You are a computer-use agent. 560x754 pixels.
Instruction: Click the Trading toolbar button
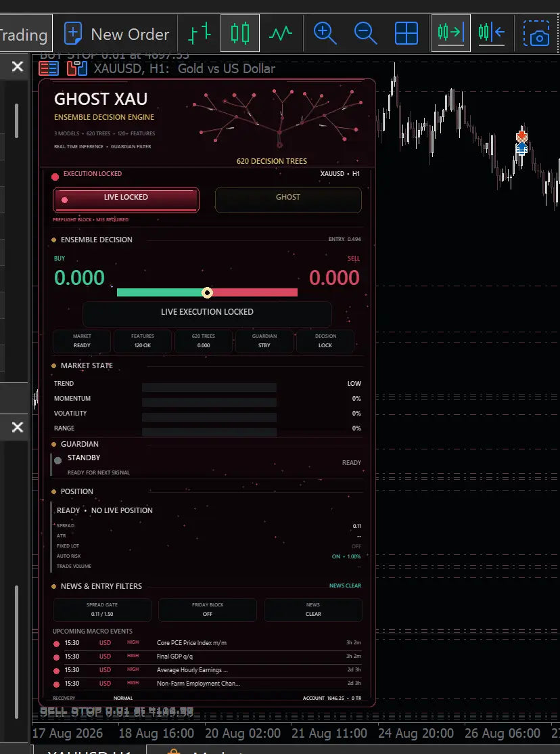click(24, 34)
